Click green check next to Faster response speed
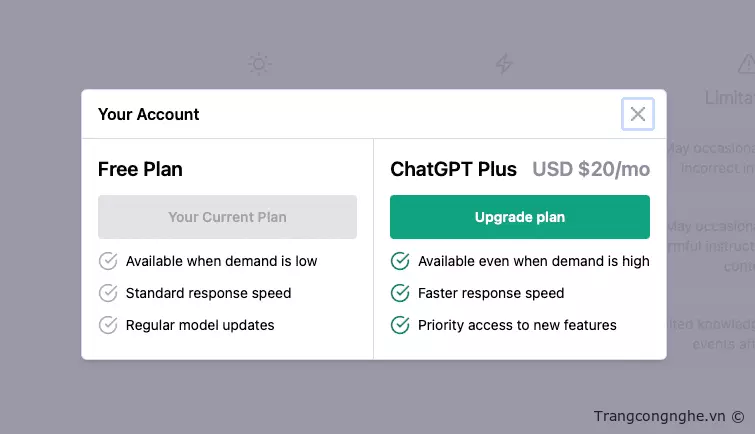Viewport: 755px width, 434px height. click(400, 293)
